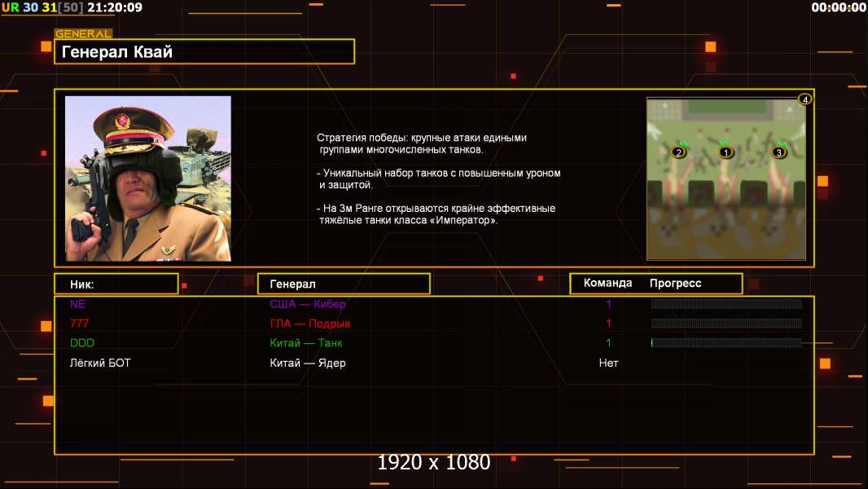Click the 00:00:00 timer at top right

click(x=839, y=7)
